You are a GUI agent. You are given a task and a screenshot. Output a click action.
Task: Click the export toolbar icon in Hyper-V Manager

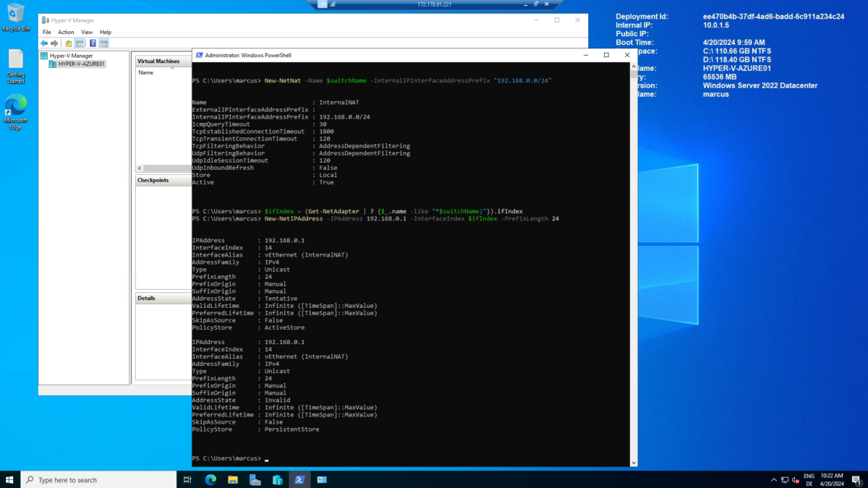point(67,43)
